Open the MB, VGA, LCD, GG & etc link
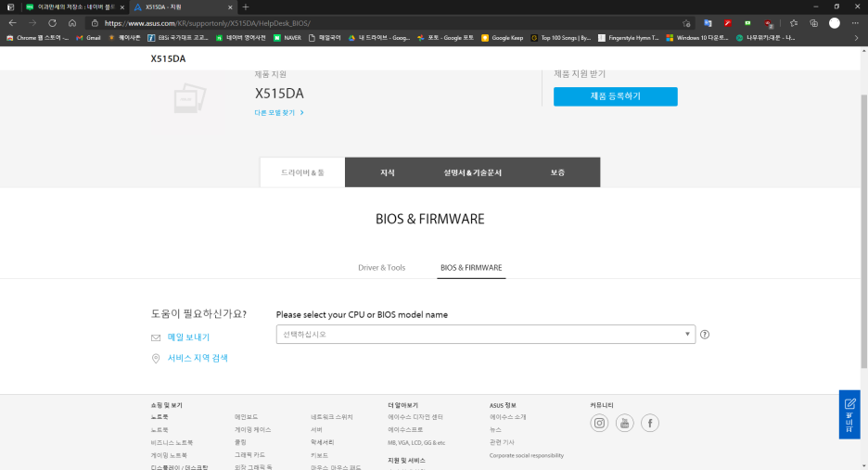This screenshot has width=868, height=470. tap(416, 443)
